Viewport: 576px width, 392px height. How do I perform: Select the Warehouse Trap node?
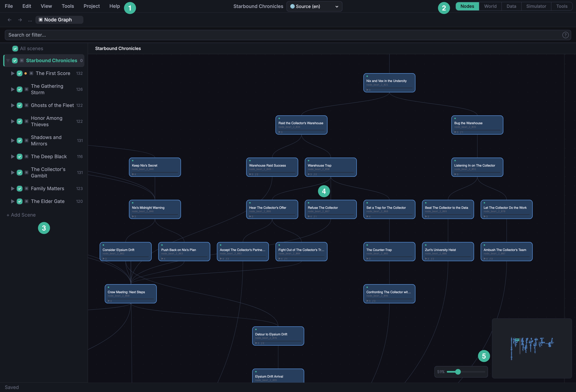(x=331, y=167)
